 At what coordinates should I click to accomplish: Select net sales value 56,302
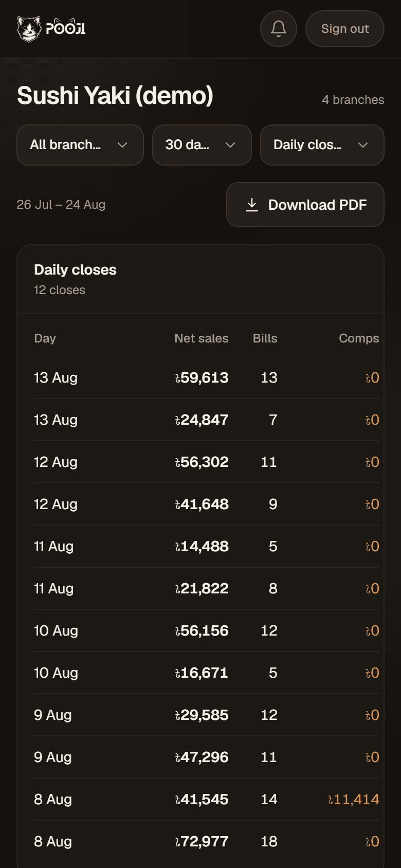pos(202,462)
